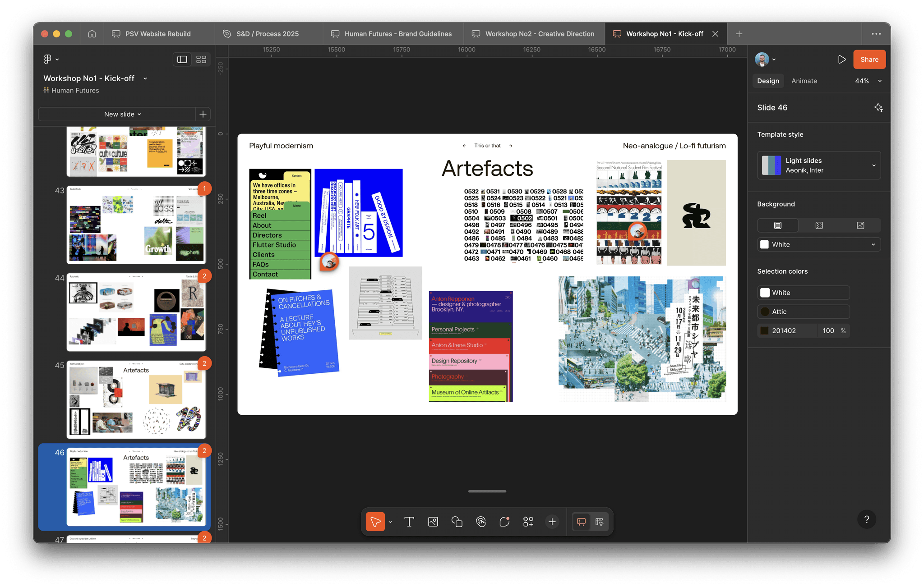Click the Present play button

click(x=841, y=60)
